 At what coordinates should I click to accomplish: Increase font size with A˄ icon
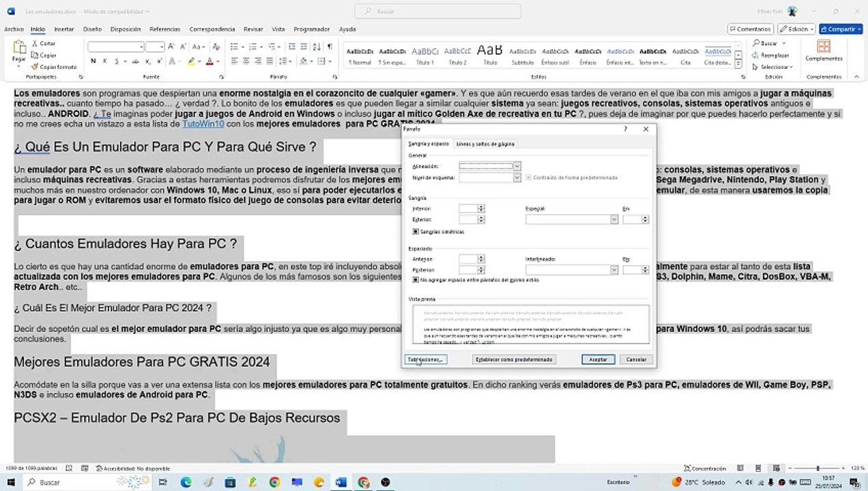pyautogui.click(x=171, y=46)
